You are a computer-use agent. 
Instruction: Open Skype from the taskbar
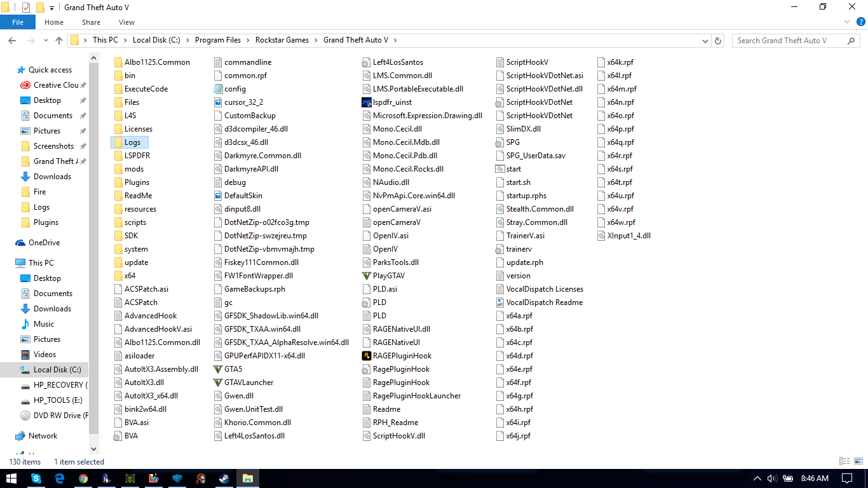click(x=36, y=478)
